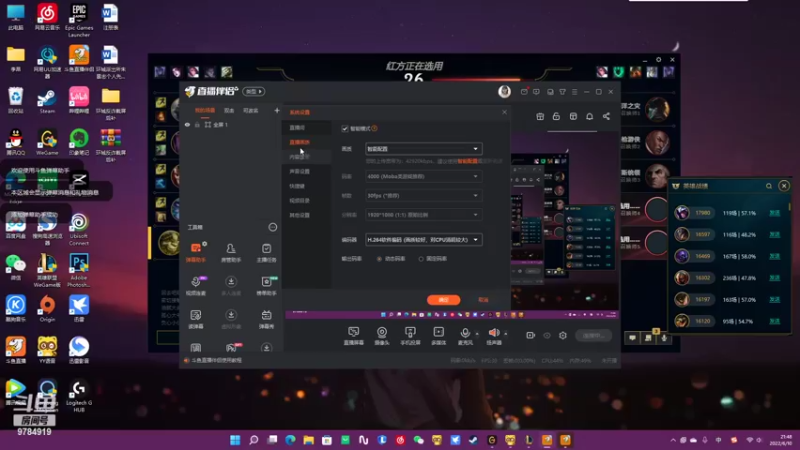Image resolution: width=800 pixels, height=450 pixels.
Task: Click the lock icon for 全屏1 source
Action: (197, 125)
